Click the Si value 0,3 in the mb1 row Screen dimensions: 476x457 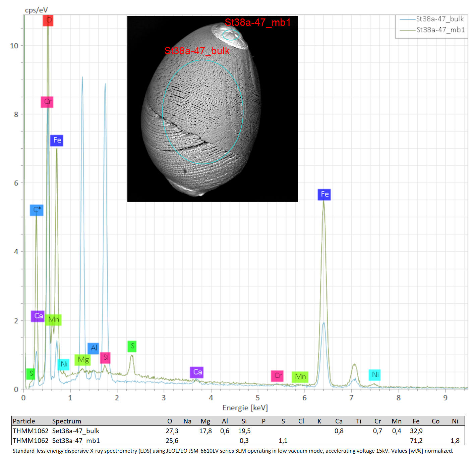(244, 441)
